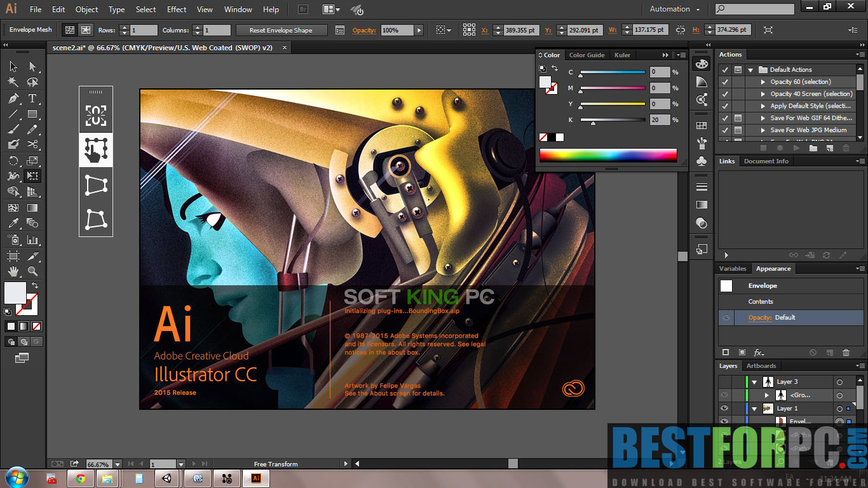Screen dimensions: 868x488
Task: Click the Reset Envelope Shape button
Action: click(x=281, y=30)
